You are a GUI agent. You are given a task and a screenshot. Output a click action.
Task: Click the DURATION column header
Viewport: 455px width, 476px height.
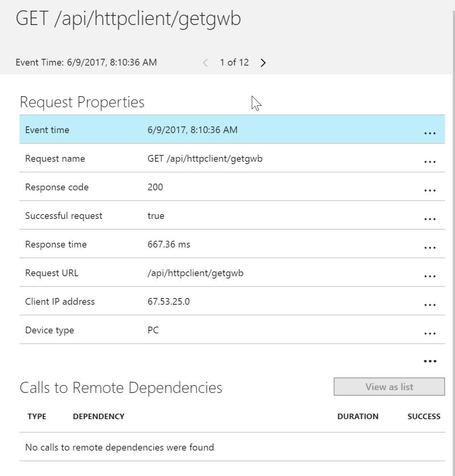click(358, 416)
